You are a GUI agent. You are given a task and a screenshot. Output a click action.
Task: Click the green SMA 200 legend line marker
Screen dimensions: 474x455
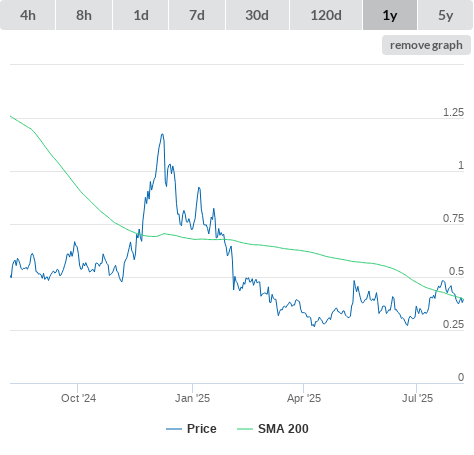coord(245,429)
